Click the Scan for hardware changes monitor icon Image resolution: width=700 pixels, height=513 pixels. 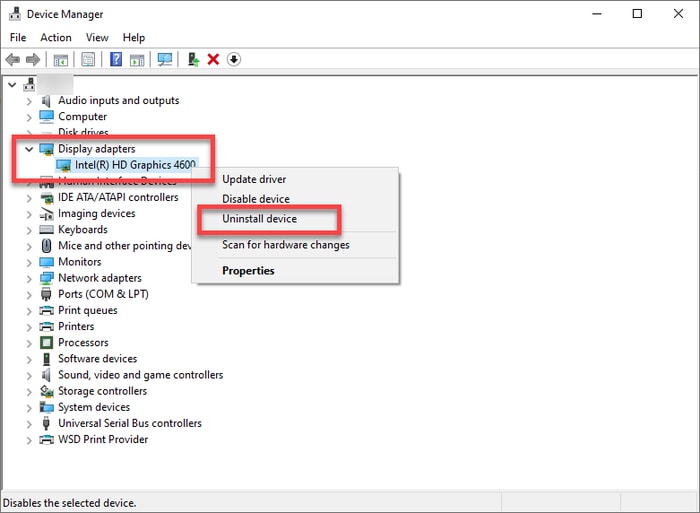(165, 60)
